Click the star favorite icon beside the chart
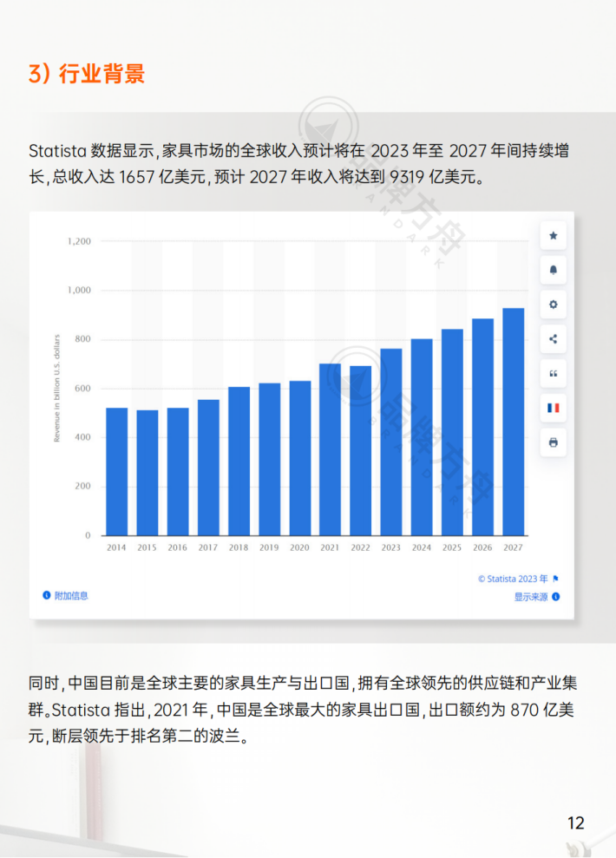616x858 pixels. click(553, 236)
